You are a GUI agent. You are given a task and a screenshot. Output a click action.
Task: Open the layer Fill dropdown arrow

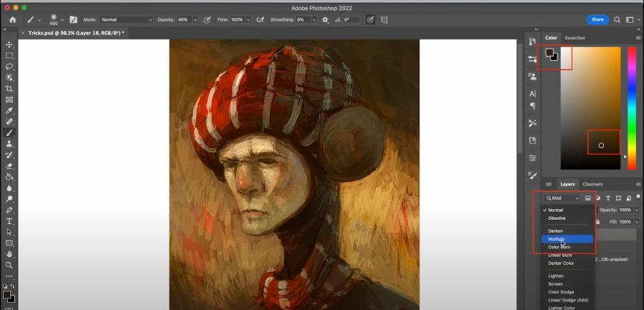(x=636, y=222)
